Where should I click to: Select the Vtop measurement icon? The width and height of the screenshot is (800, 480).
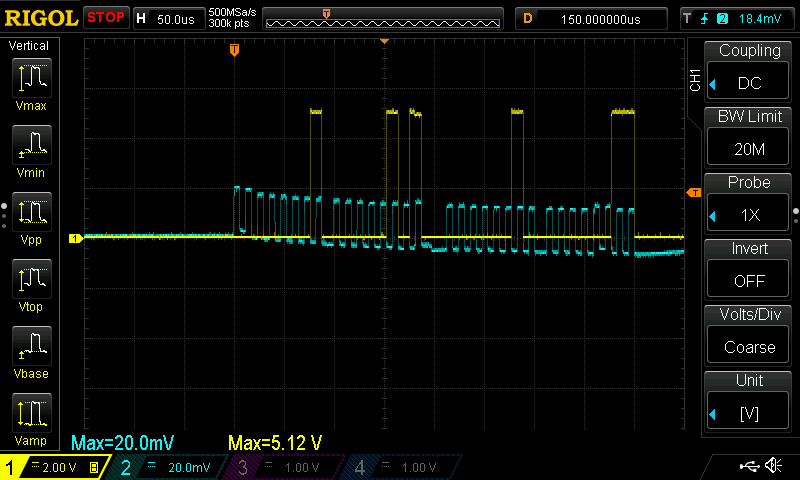[x=32, y=279]
